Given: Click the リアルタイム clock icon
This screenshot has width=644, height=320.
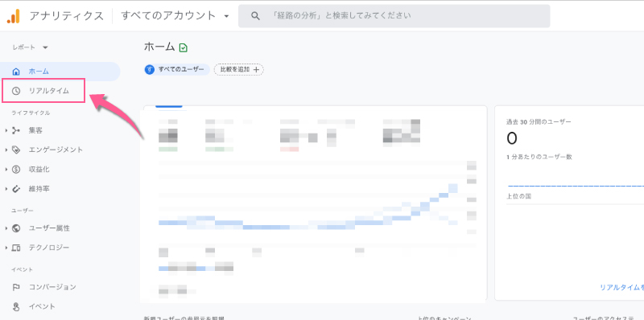Looking at the screenshot, I should click(x=16, y=91).
